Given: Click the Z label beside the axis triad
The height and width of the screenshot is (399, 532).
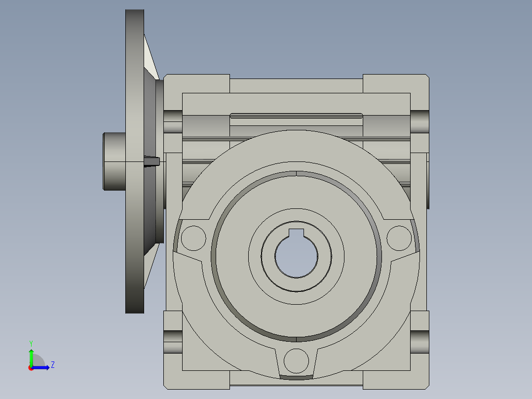Looking at the screenshot, I should (x=52, y=365).
